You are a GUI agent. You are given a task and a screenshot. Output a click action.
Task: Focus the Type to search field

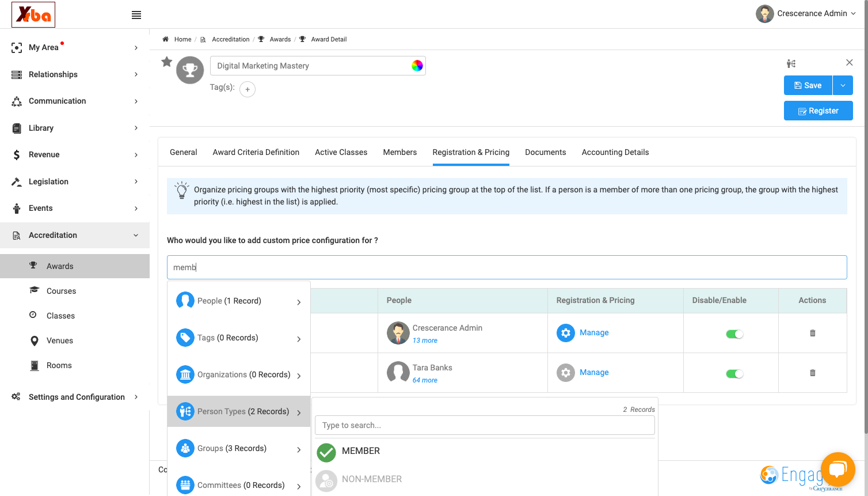[485, 425]
